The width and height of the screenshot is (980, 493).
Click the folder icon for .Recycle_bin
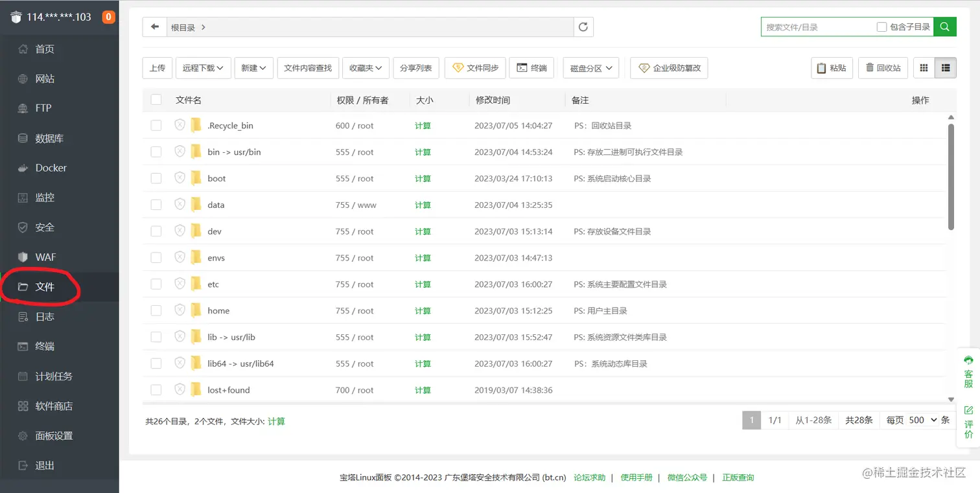[x=196, y=125]
